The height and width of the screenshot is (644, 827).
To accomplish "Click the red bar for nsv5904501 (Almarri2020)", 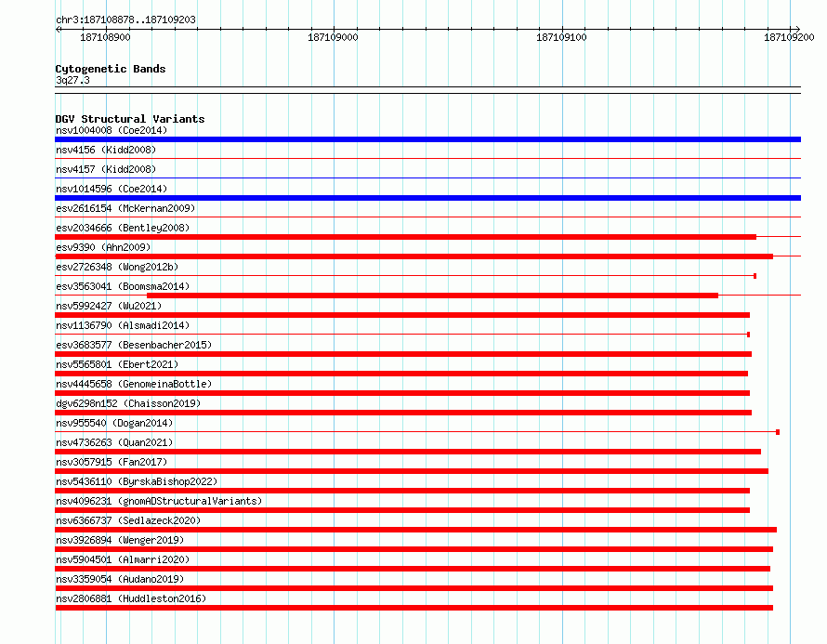I will point(413,569).
